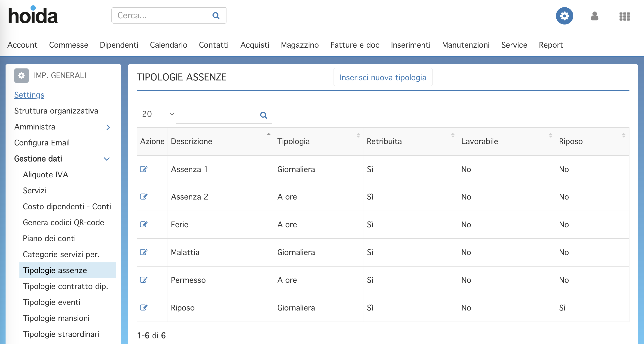
Task: Edit the Permesso row
Action: pos(144,280)
